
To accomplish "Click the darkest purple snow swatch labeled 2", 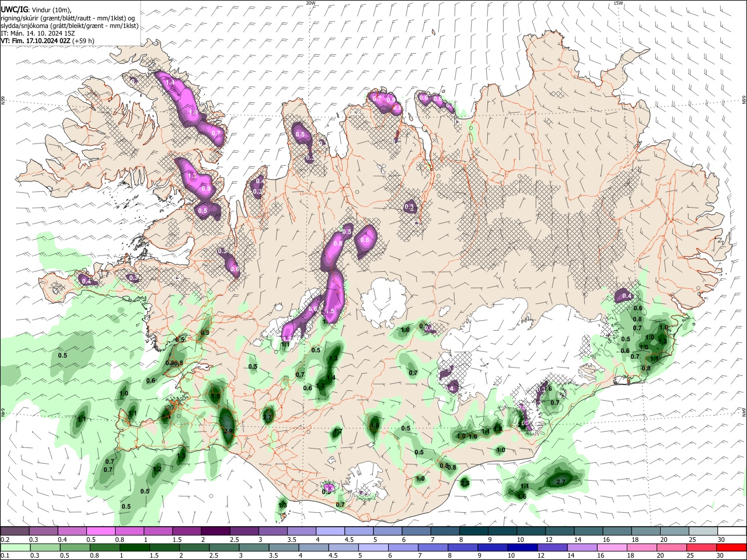I will (215, 531).
